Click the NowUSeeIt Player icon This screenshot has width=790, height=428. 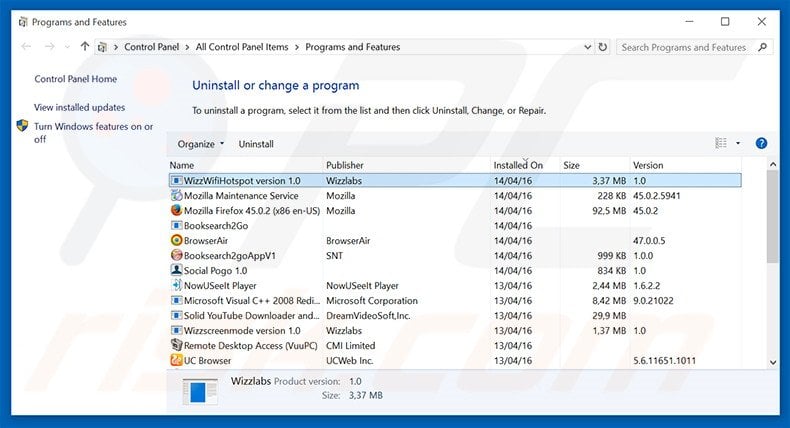[x=176, y=285]
